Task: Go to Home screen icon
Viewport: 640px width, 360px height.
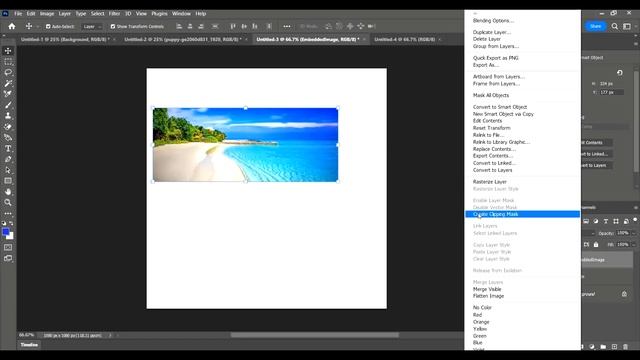Action: tap(12, 26)
